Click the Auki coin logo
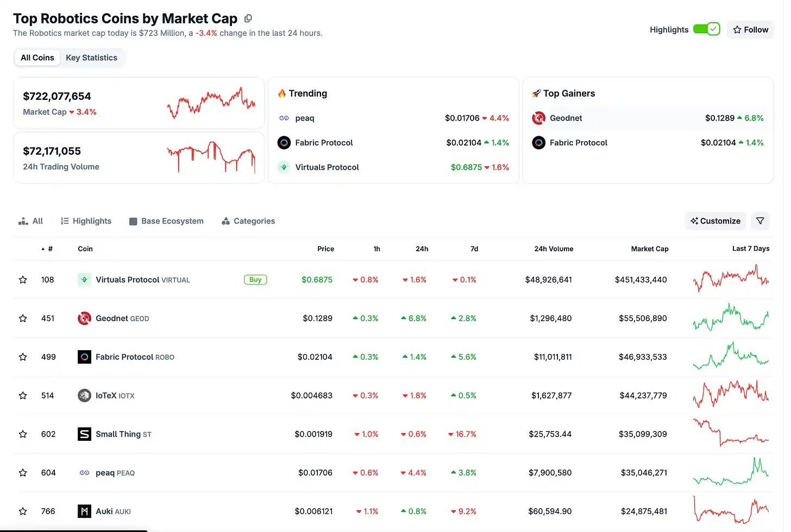Screen dimensions: 791x532 click(84, 511)
